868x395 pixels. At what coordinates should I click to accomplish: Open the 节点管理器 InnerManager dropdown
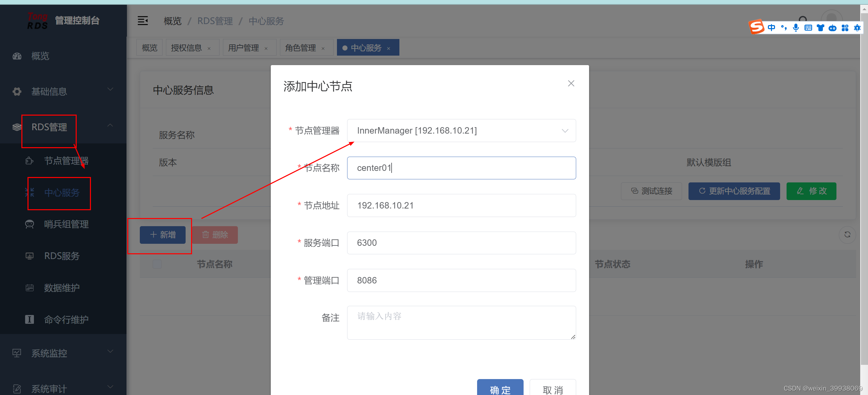461,131
